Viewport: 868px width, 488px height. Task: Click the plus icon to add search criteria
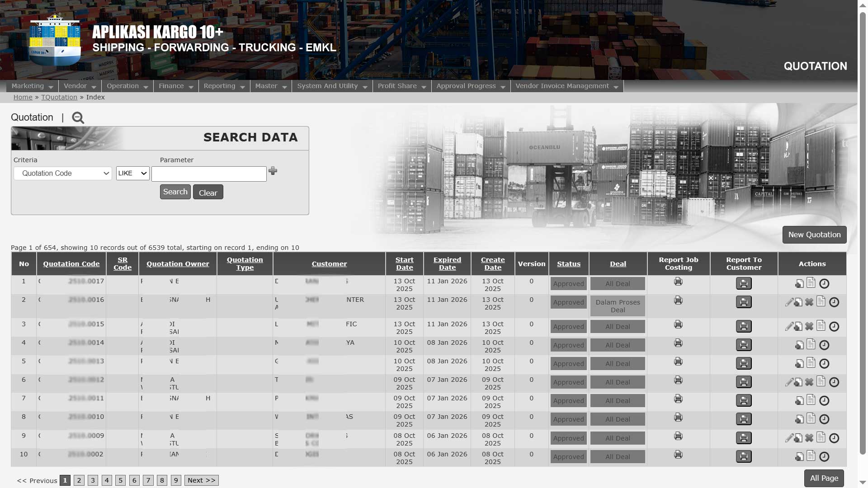click(x=273, y=171)
